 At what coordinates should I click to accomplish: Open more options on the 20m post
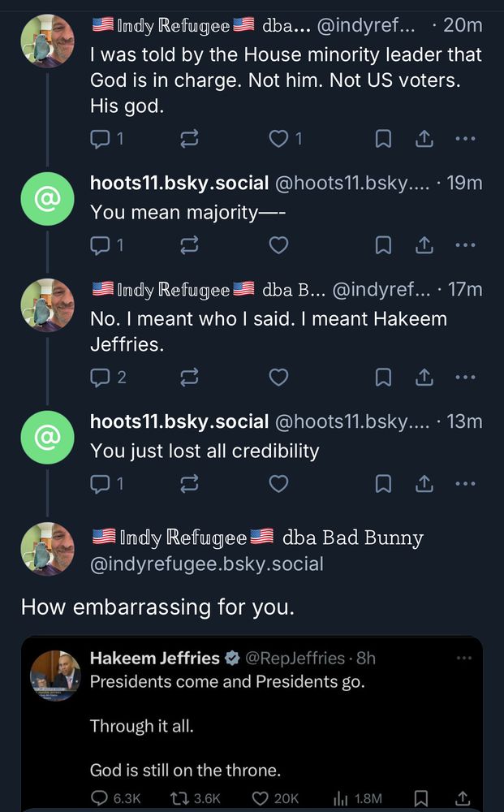464,140
